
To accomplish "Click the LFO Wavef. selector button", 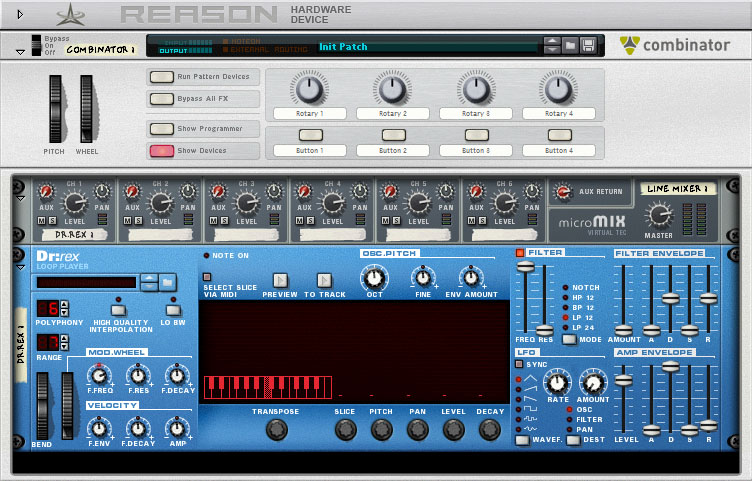I will [522, 439].
